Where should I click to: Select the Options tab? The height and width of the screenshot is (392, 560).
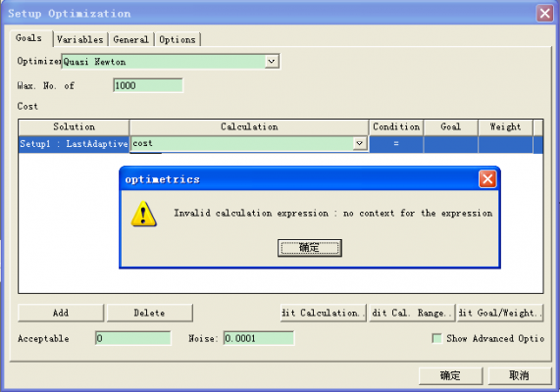tap(178, 39)
